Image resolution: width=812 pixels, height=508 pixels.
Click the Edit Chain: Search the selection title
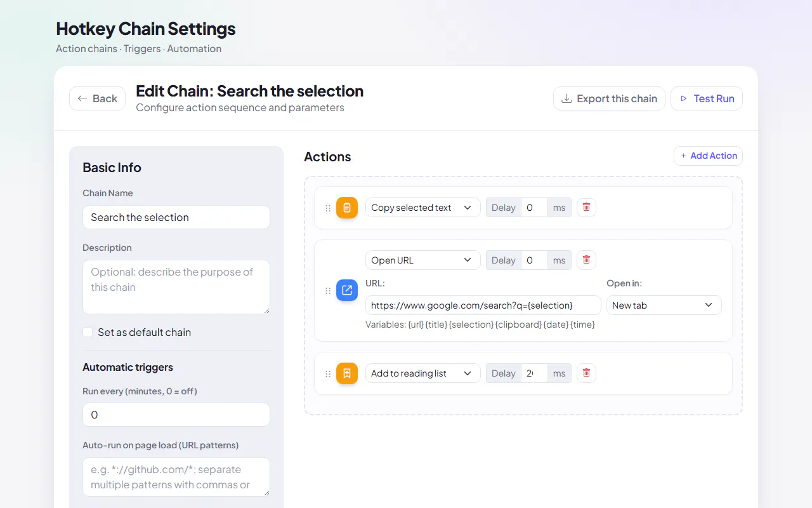[x=250, y=91]
